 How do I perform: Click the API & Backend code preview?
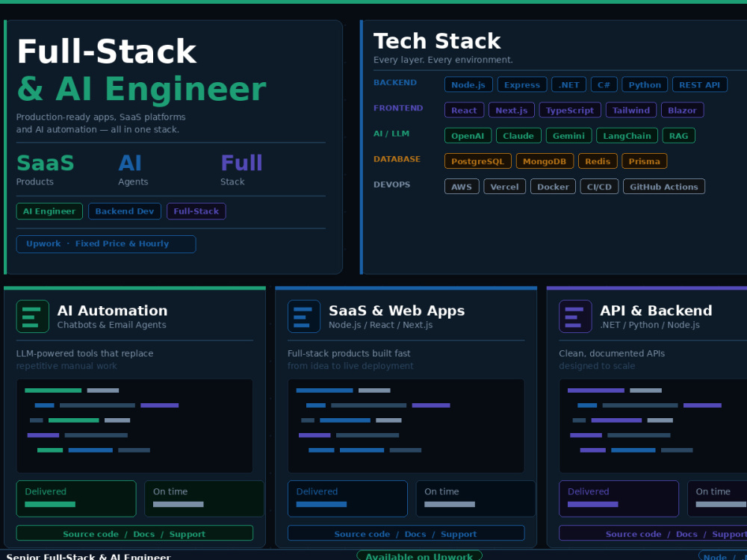click(x=653, y=426)
